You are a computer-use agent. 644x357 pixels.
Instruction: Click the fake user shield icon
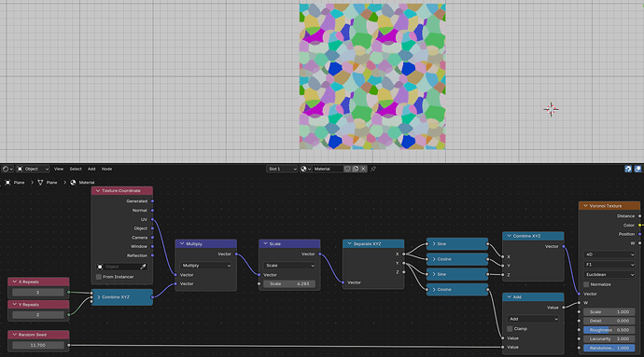(x=347, y=169)
